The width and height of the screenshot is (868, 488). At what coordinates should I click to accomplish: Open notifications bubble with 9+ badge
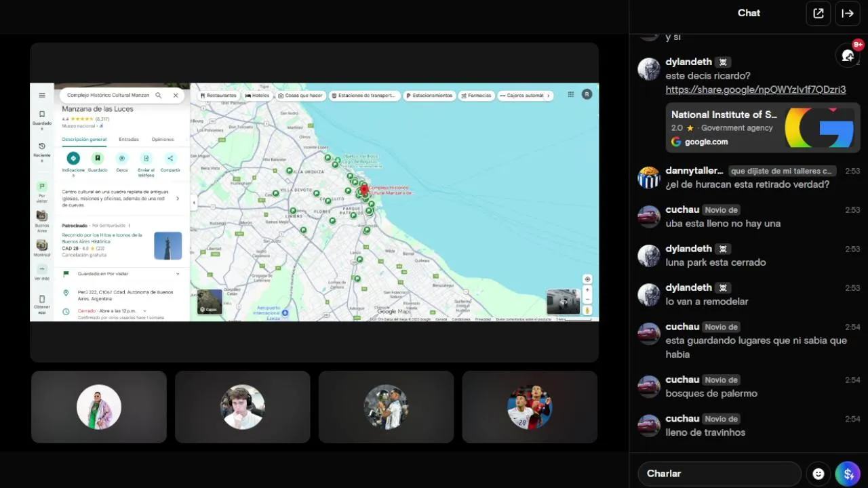pos(848,55)
